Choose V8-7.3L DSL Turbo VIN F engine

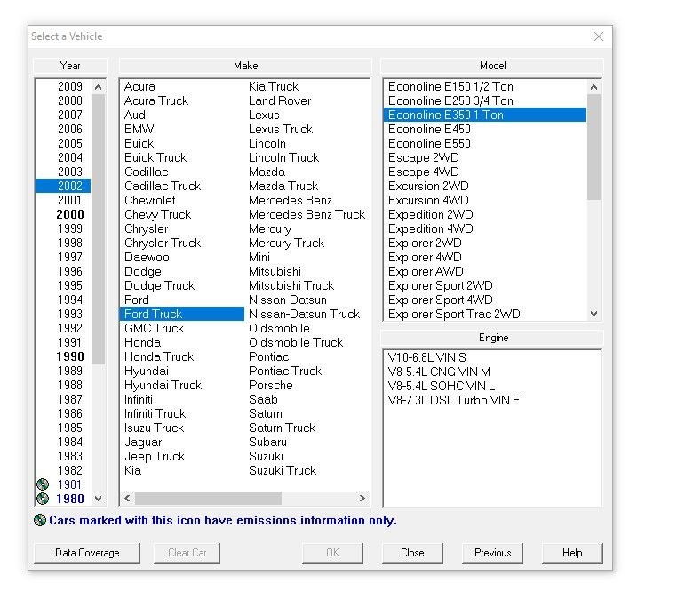click(454, 400)
